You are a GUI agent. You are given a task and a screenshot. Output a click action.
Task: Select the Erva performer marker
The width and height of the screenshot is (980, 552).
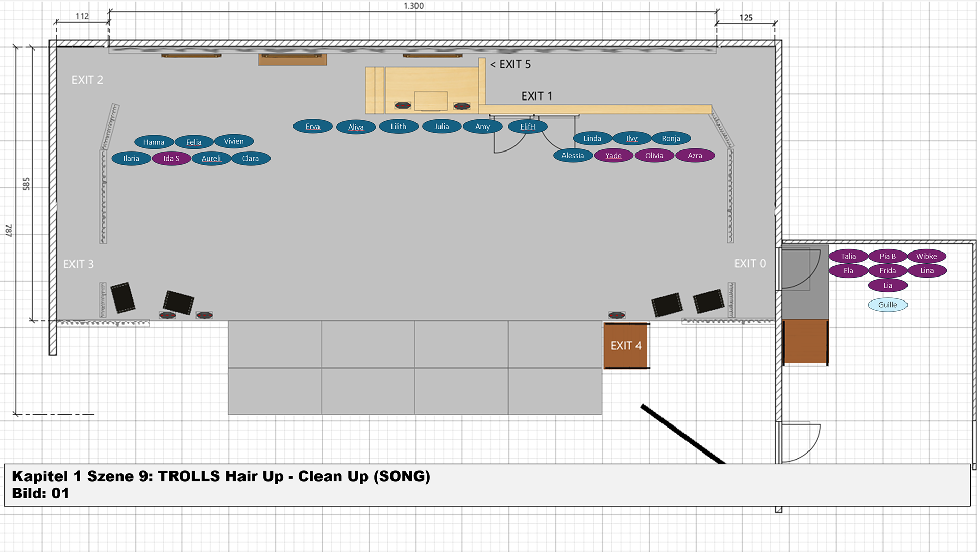[x=312, y=127]
